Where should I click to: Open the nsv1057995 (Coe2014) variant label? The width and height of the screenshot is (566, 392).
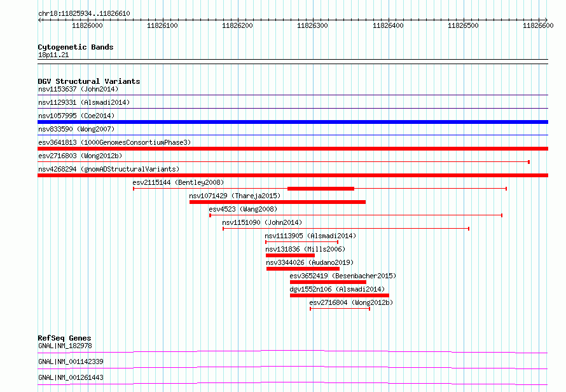tap(76, 116)
